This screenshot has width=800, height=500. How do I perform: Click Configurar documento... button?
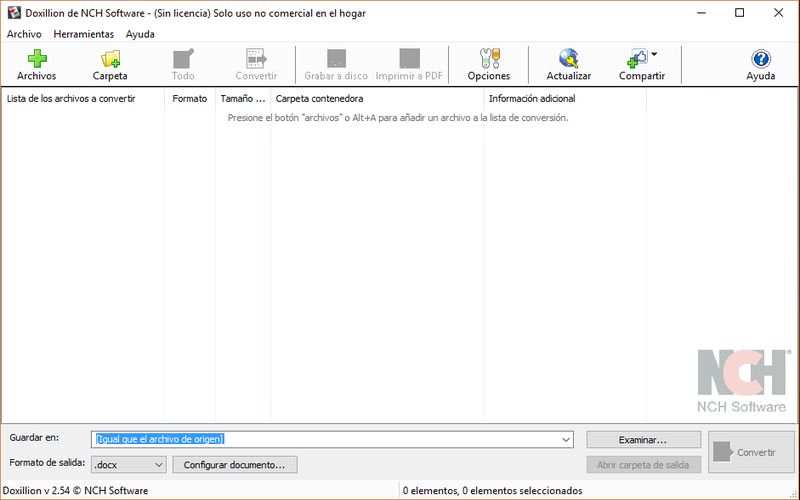pos(235,465)
